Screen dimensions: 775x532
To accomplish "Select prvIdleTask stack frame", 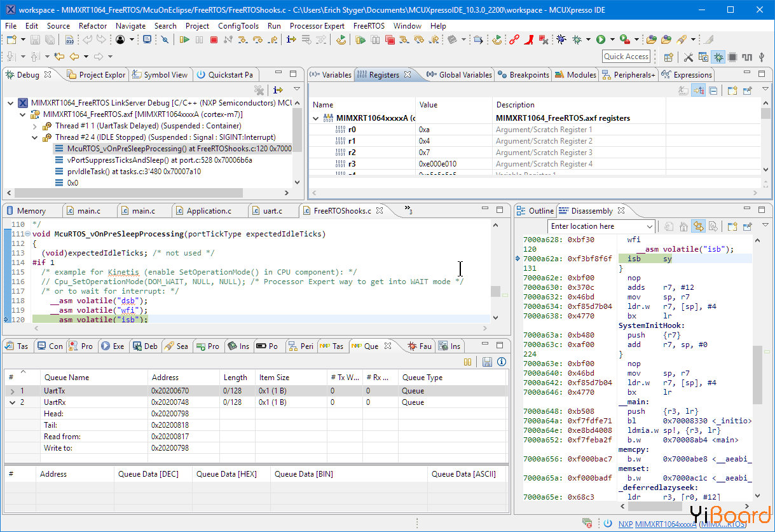I will [x=134, y=172].
